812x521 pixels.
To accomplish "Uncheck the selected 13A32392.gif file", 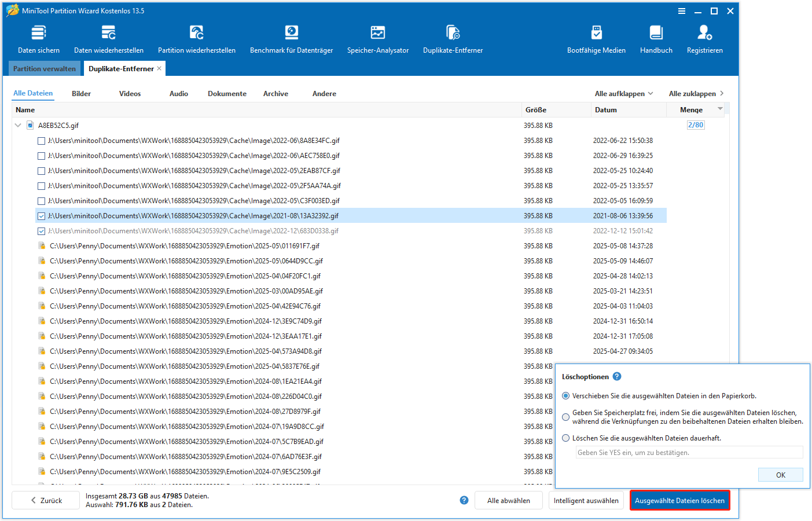I will [41, 215].
